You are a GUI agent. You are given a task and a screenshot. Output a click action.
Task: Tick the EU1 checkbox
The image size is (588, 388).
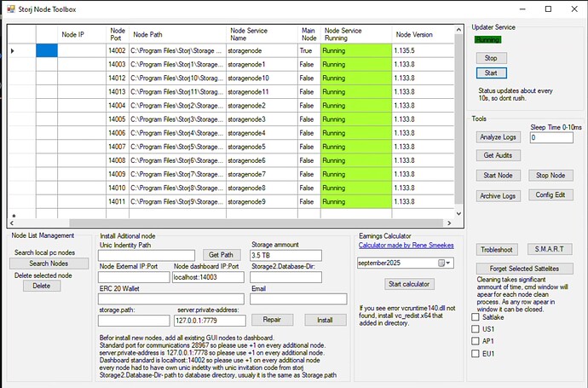click(476, 354)
